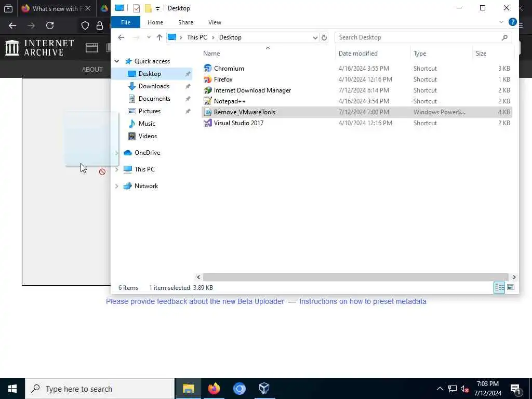Screen dimensions: 532x399
Task: Expand OneDrive tree node
Action: tap(117, 153)
